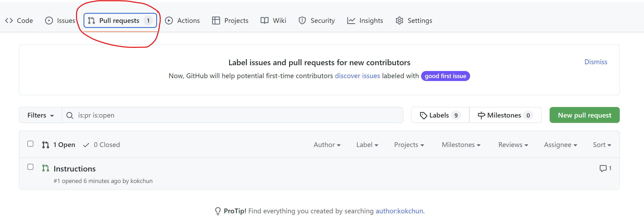
Task: Click the New pull request button
Action: [x=584, y=115]
